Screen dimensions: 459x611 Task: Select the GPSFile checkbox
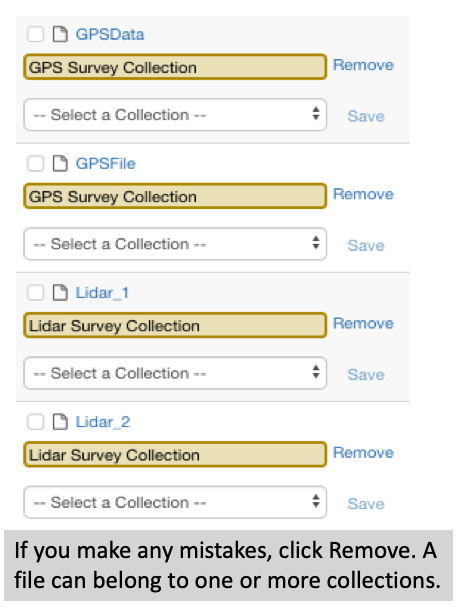pos(35,163)
